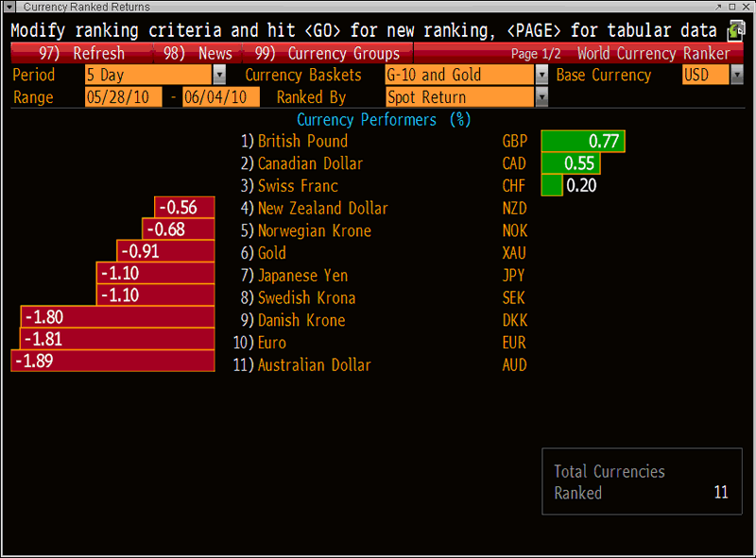Click the green GBP 0.77 bar
Viewport: 756px width, 558px height.
(583, 141)
